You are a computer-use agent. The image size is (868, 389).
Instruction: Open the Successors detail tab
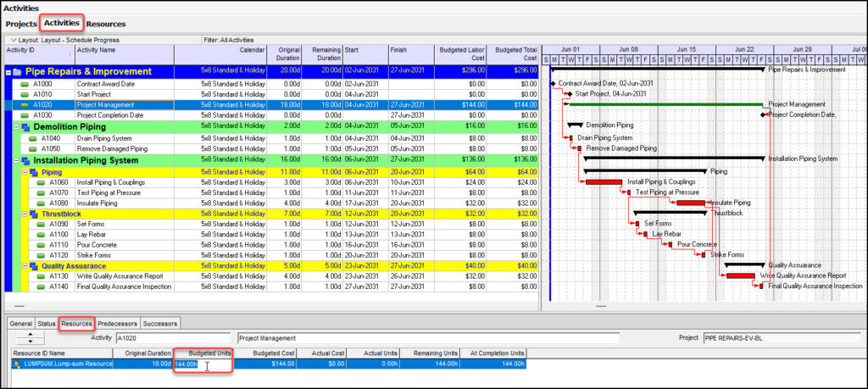pos(160,324)
